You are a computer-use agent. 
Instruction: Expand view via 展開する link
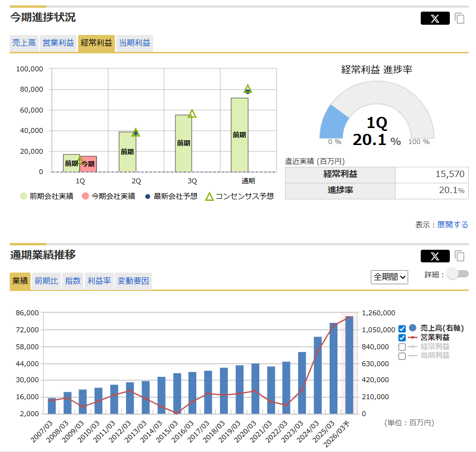click(453, 225)
